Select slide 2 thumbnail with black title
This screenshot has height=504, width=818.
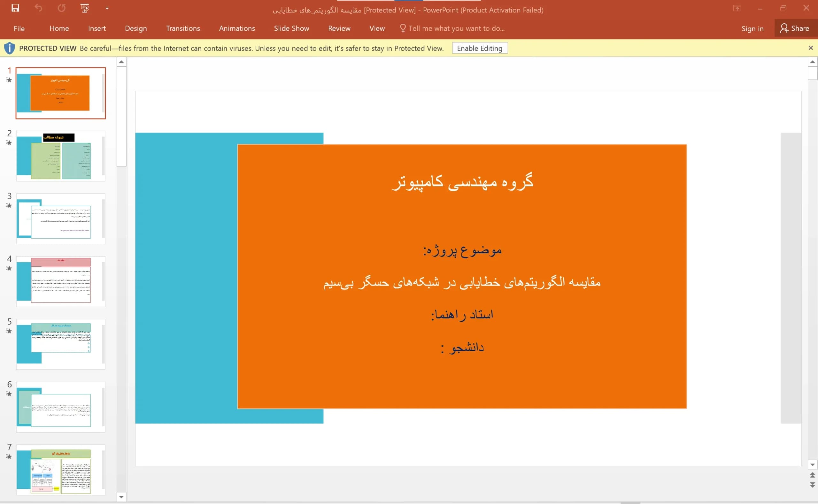point(61,156)
